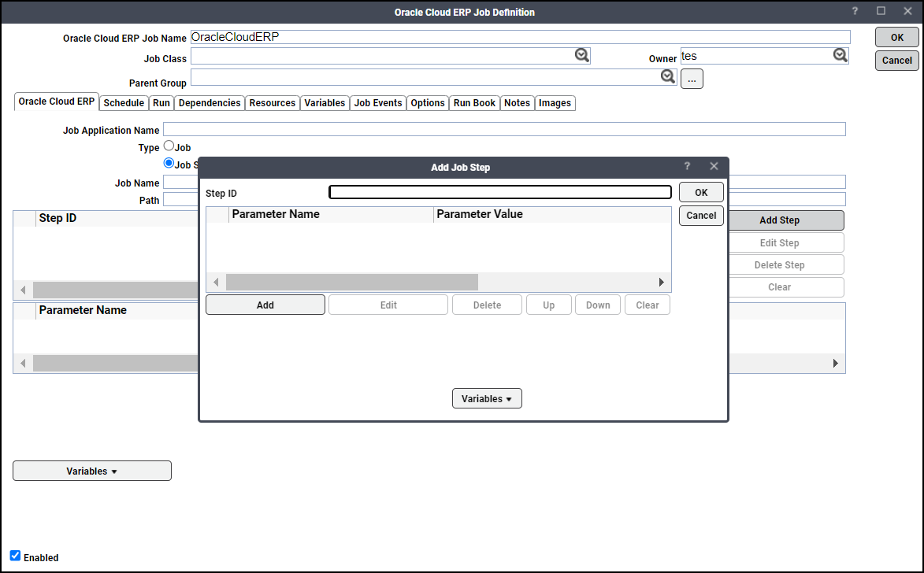The height and width of the screenshot is (573, 924).
Task: Click the Delete parameter button
Action: click(x=488, y=305)
